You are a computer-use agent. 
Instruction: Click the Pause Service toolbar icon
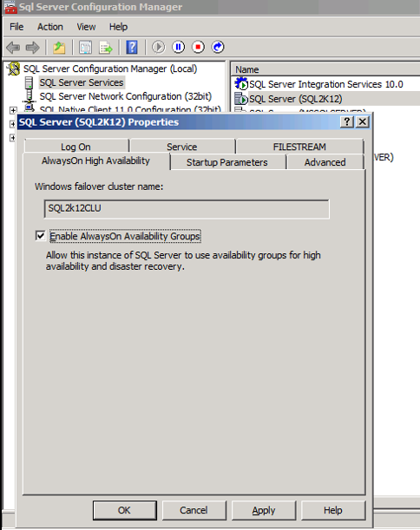coord(178,47)
